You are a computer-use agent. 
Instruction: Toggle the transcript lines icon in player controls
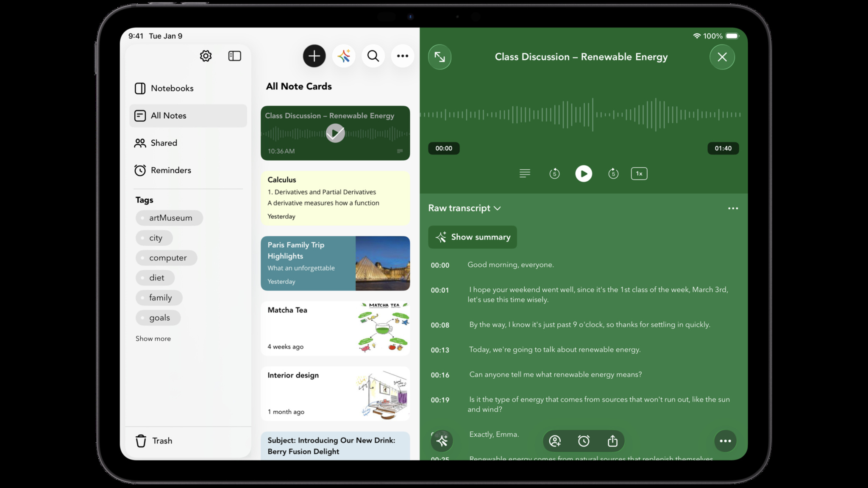point(525,173)
